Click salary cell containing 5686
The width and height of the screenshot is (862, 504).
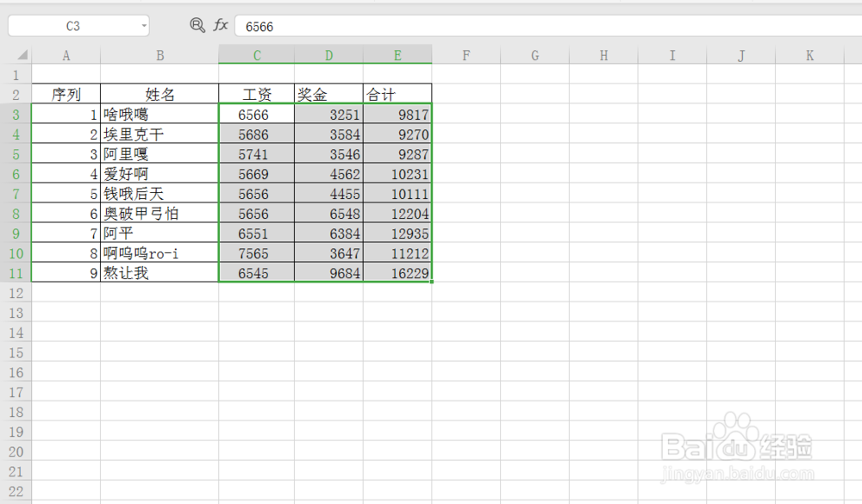(257, 134)
